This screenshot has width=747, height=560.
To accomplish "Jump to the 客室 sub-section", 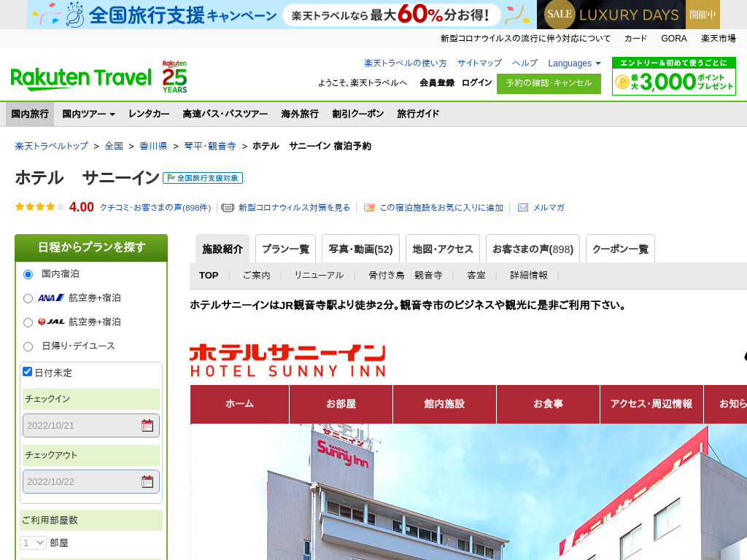I will pyautogui.click(x=476, y=275).
